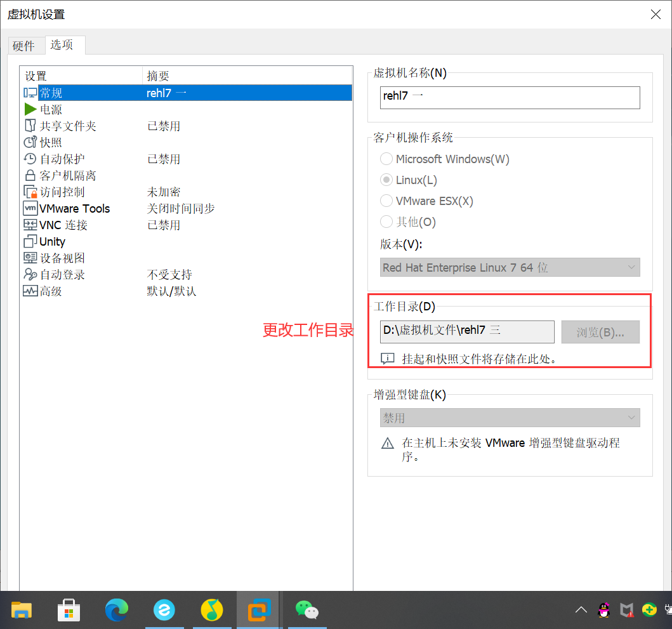Click the 不受支持 summary text

[x=169, y=274]
